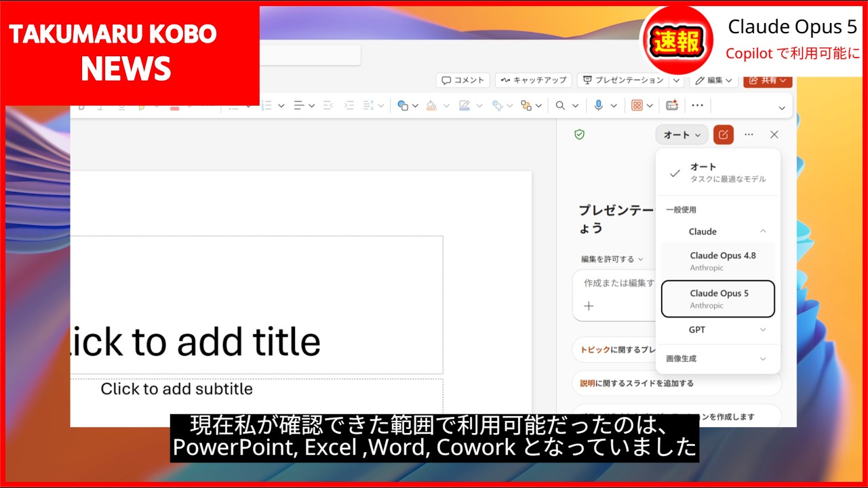This screenshot has width=868, height=488.
Task: Open the line spacing tool
Action: (x=369, y=105)
